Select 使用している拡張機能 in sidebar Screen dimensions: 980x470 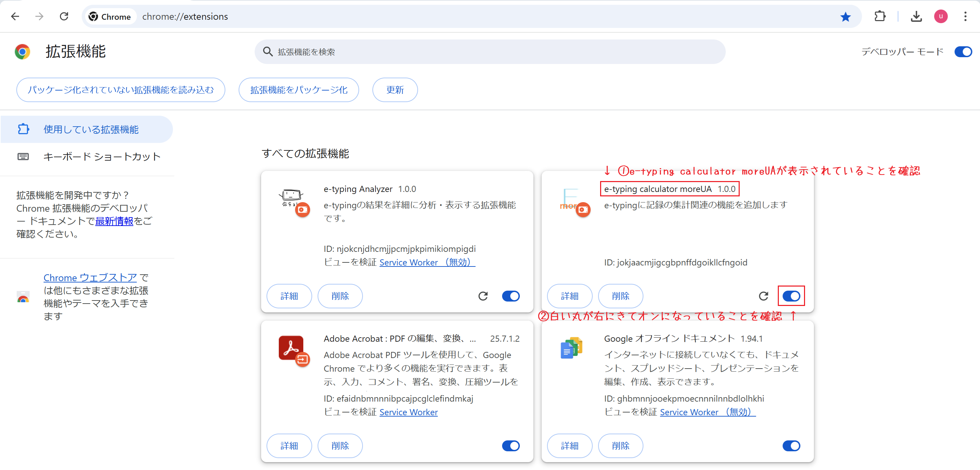[x=87, y=129]
